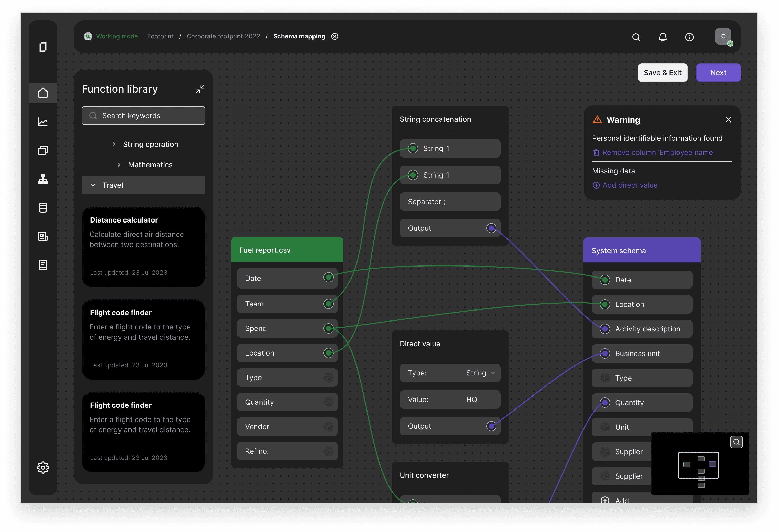Viewport: 778px width, 532px height.
Task: Open the database icon in sidebar
Action: tap(43, 208)
